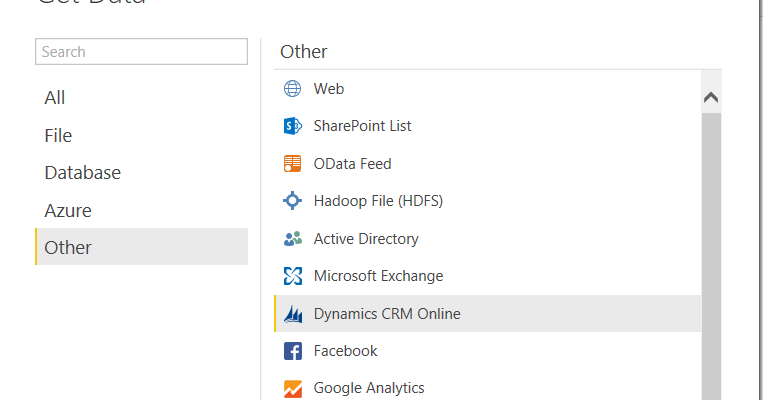
Task: Choose Hadoop File (HDFS) text
Action: click(x=378, y=201)
